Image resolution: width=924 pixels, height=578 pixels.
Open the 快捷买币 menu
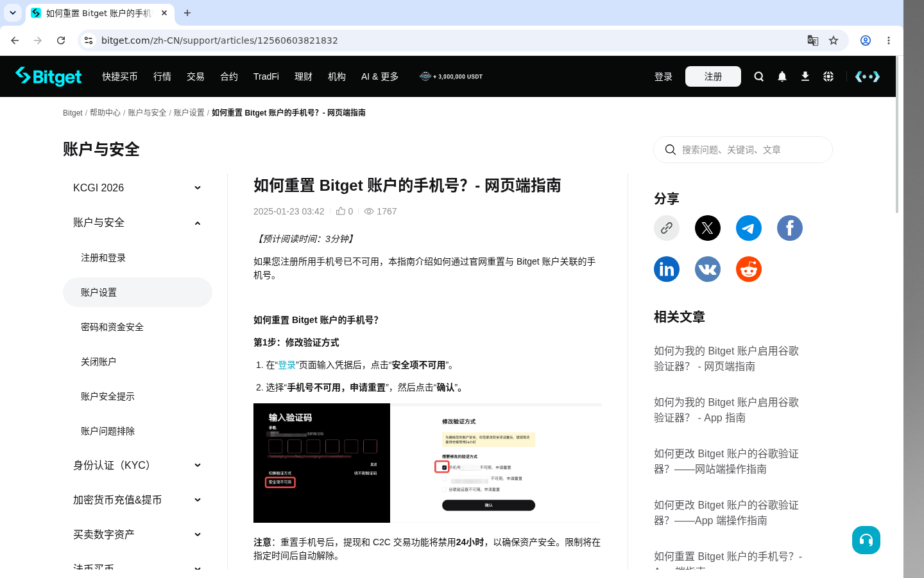120,76
